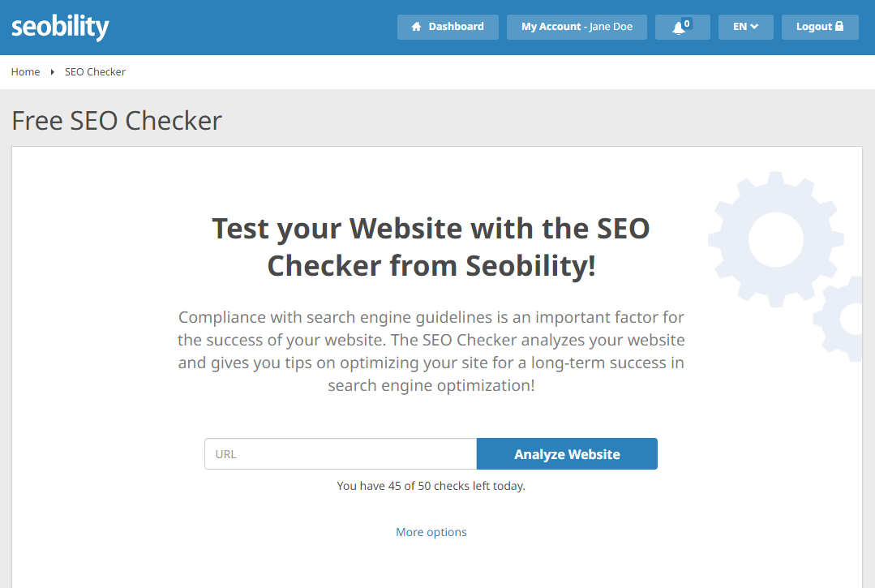Click the Free SEO Checker page heading

tap(116, 120)
